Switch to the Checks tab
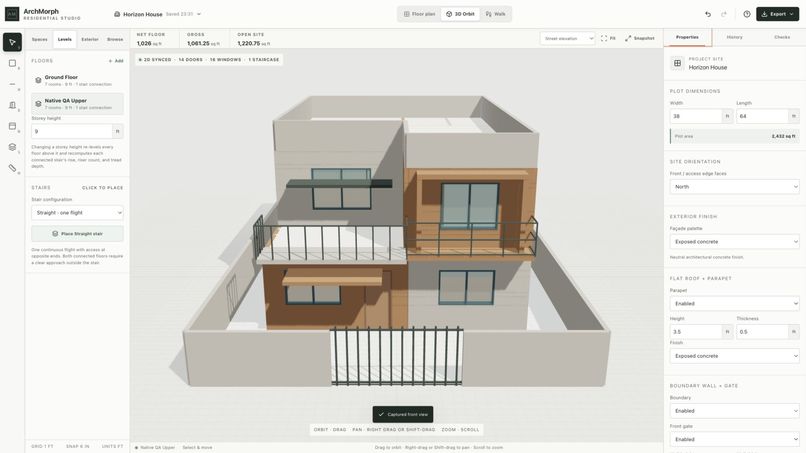Image resolution: width=806 pixels, height=453 pixels. point(782,38)
